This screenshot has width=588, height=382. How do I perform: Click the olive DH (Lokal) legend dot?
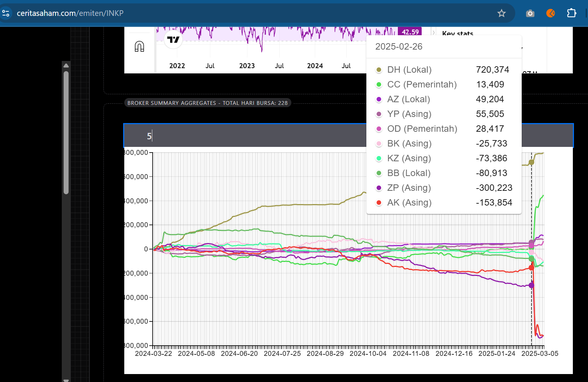(x=379, y=70)
